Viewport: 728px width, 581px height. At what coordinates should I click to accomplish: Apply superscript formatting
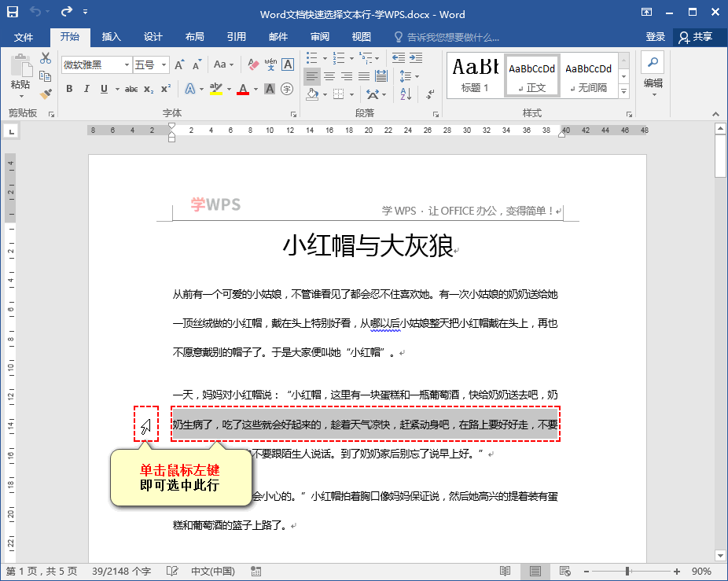[x=166, y=89]
